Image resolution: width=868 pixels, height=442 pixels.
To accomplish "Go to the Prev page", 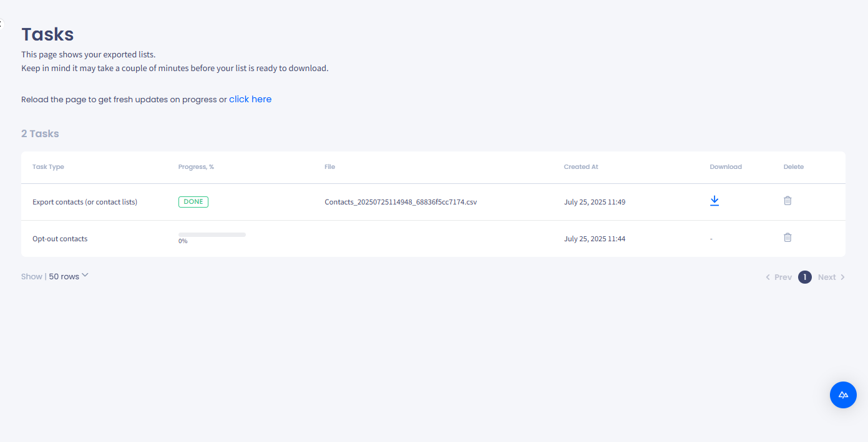I will pos(779,277).
